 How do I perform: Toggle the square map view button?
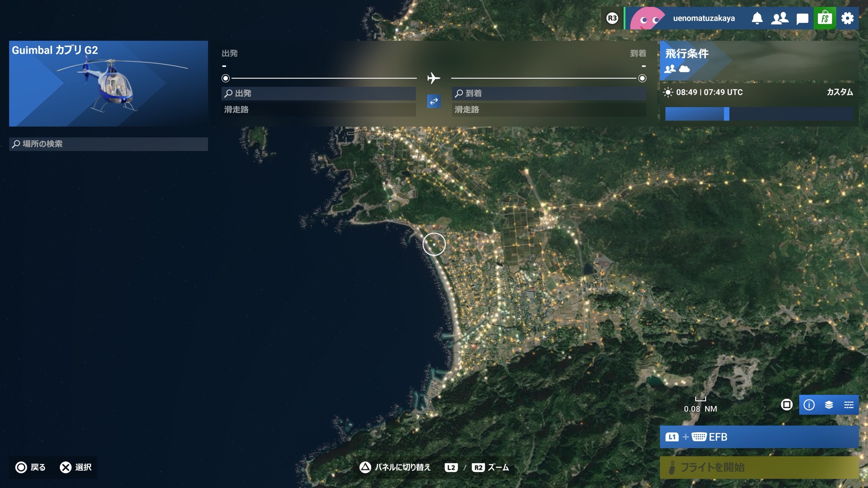[x=786, y=405]
